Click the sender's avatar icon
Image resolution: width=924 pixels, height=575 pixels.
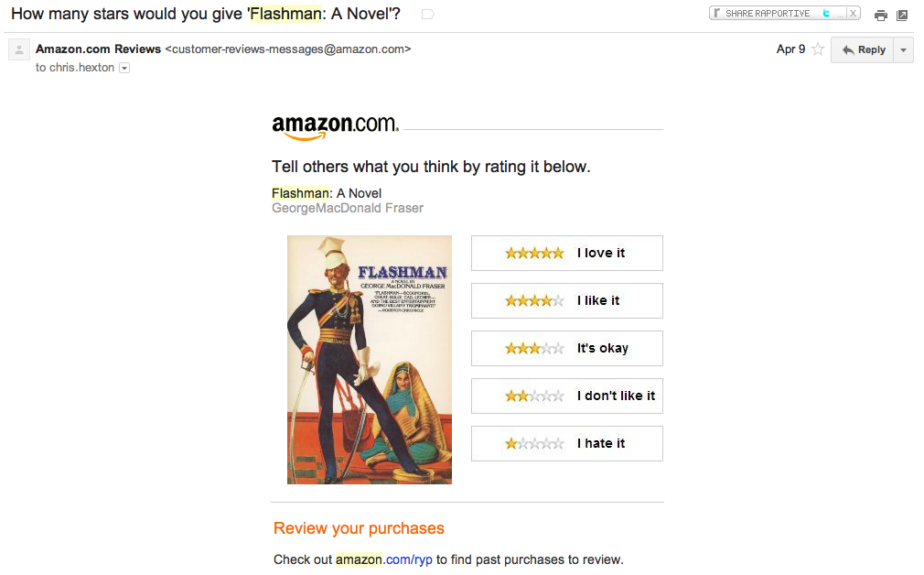18,49
